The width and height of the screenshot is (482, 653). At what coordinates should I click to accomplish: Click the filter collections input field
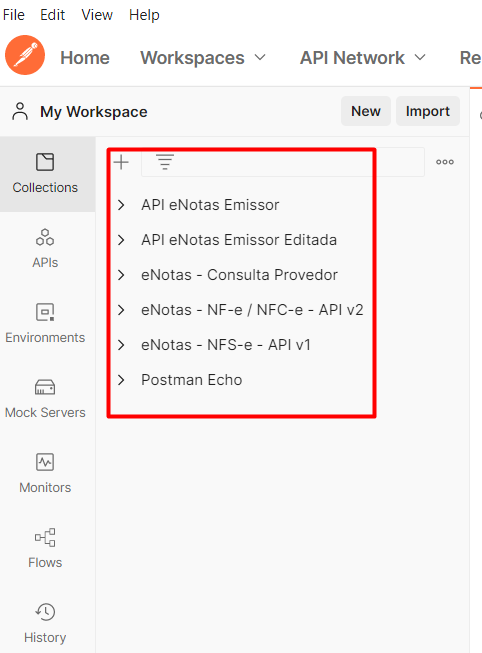283,162
